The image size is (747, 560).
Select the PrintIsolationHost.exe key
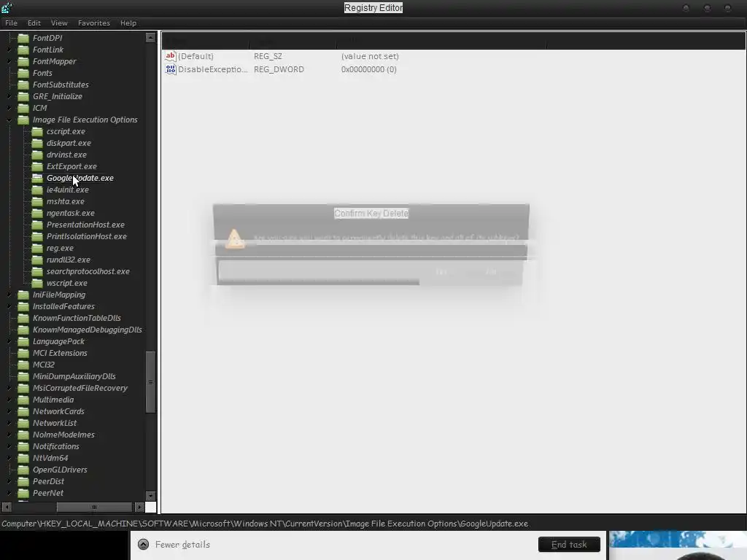87,236
